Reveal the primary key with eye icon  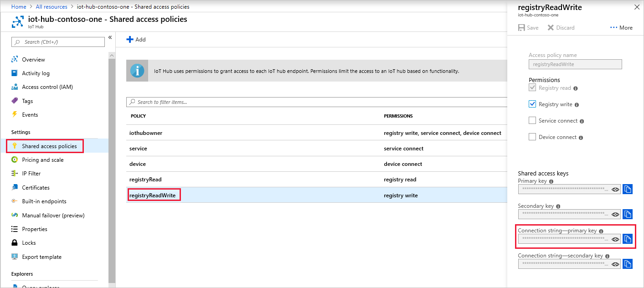point(615,190)
